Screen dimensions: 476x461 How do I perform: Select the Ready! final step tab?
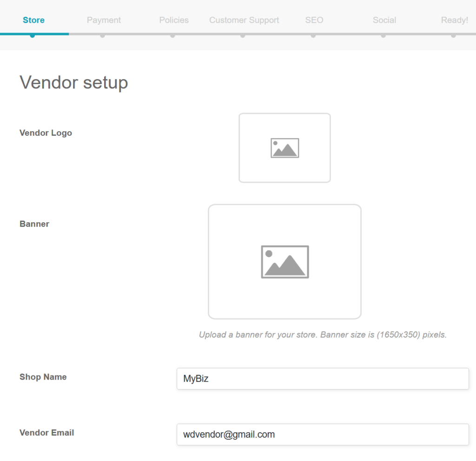(x=454, y=20)
